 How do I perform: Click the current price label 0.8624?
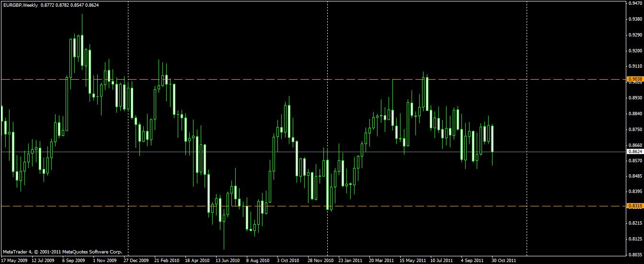(634, 152)
